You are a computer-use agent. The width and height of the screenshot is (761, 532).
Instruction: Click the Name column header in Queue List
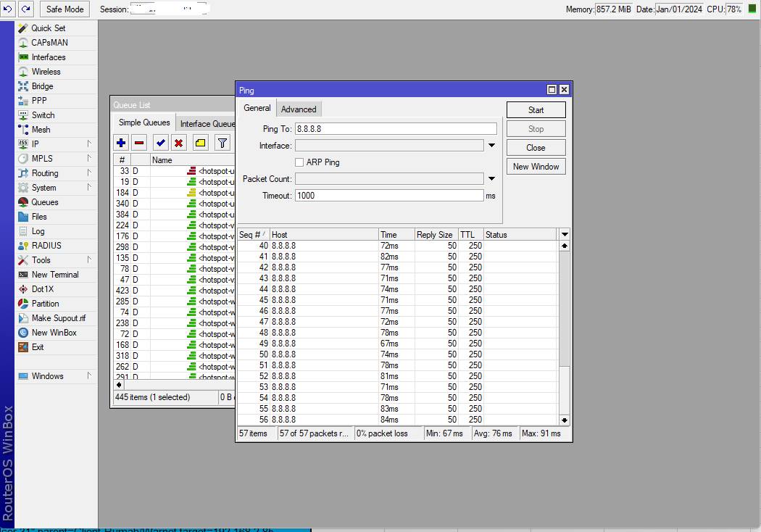tap(193, 160)
